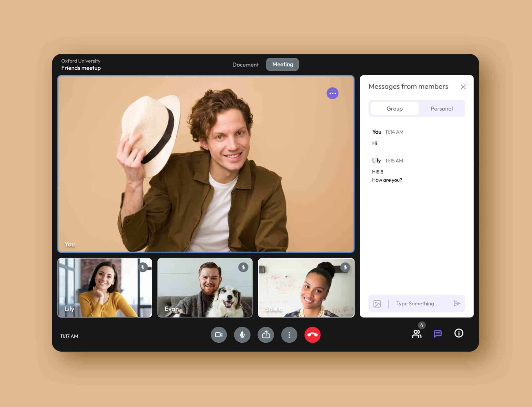
Task: Open the more options menu in call controls
Action: tap(289, 335)
